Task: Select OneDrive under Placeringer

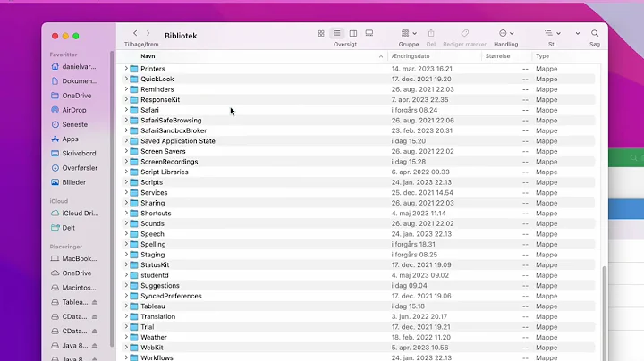Action: [x=71, y=273]
